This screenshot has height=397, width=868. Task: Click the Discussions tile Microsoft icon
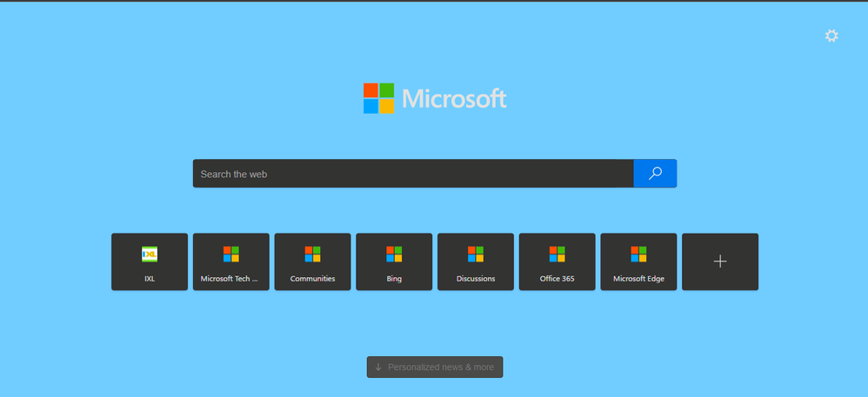(476, 255)
